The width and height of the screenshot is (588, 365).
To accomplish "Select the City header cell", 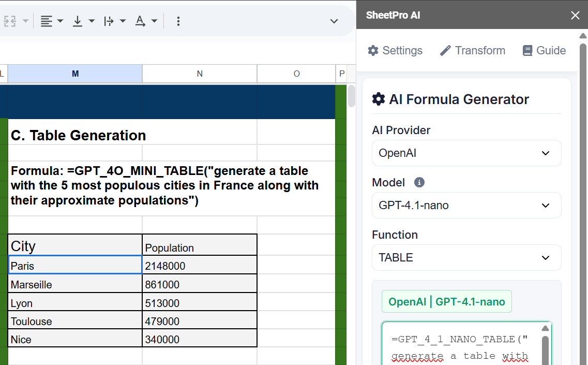I will (x=75, y=245).
